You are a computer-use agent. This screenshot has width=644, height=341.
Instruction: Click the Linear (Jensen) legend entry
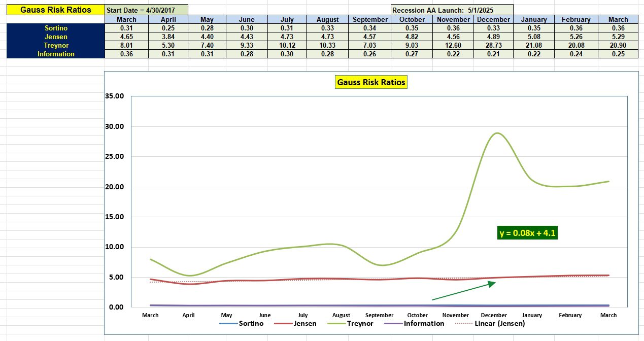pyautogui.click(x=490, y=323)
